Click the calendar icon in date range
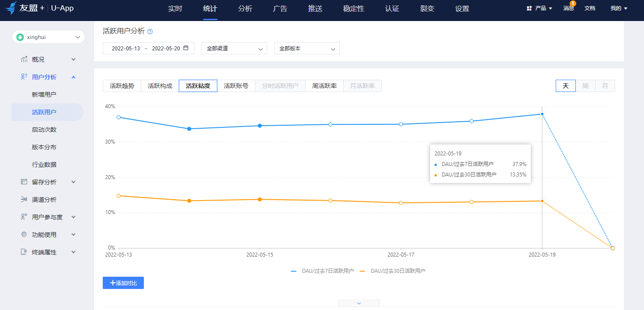This screenshot has width=644, height=310. click(186, 48)
